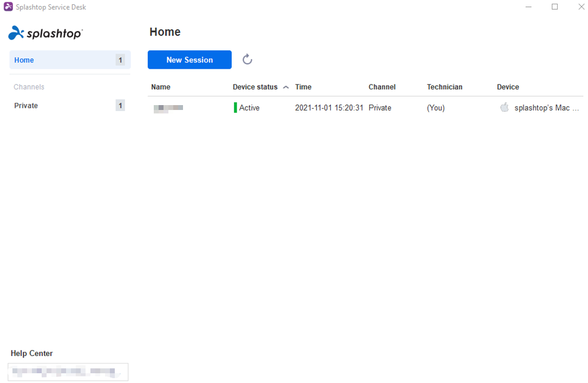The image size is (588, 383).
Task: Toggle sort arrow on Device status column
Action: point(286,87)
